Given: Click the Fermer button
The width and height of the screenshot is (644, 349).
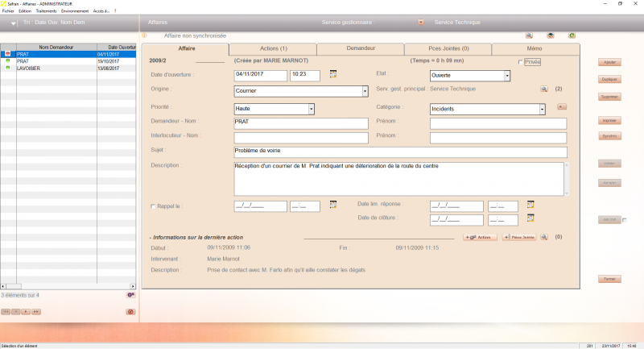Looking at the screenshot, I should tap(609, 279).
